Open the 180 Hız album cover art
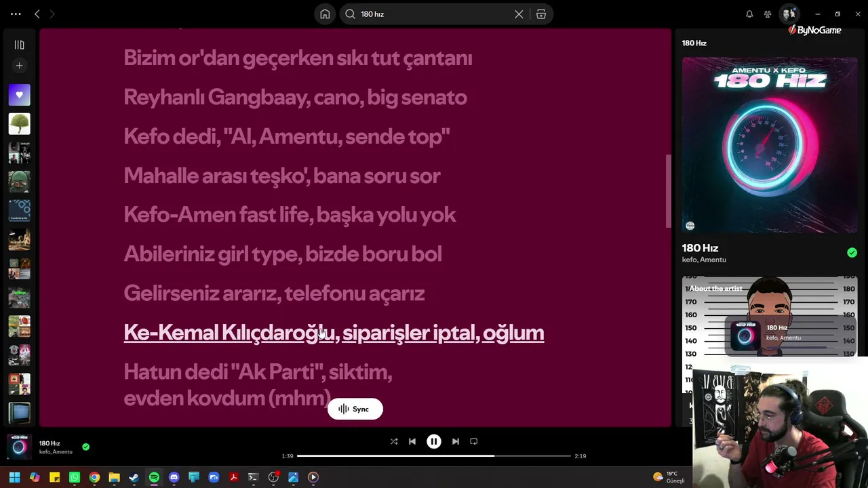Viewport: 868px width, 488px height. click(770, 145)
